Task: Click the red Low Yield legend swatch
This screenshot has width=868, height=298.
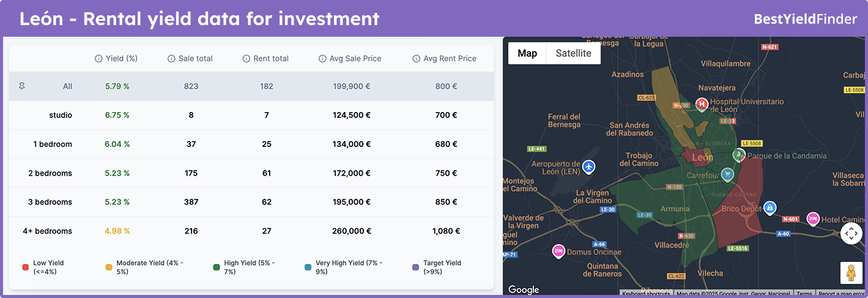Action: tap(25, 267)
